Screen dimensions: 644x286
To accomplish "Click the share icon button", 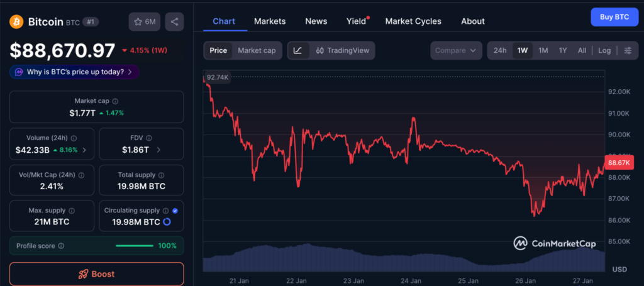I will (x=174, y=21).
